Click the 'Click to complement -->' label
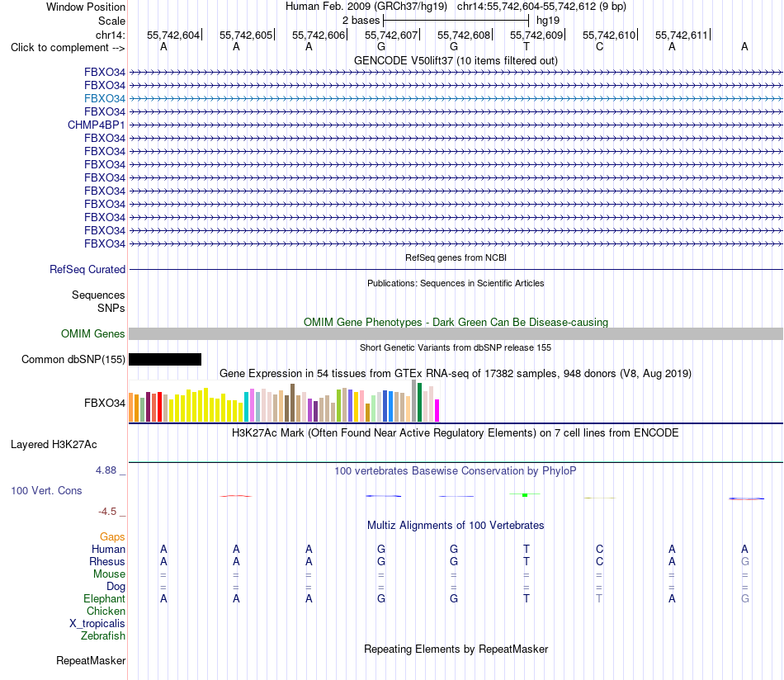This screenshot has width=784, height=680. point(68,48)
